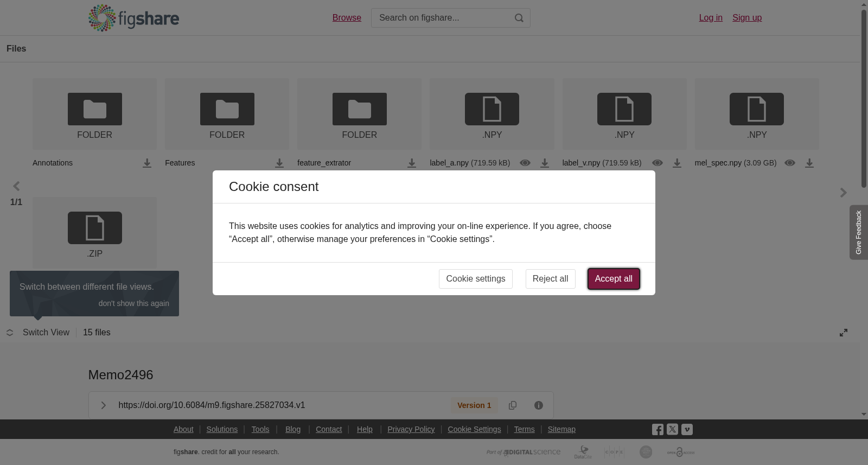The width and height of the screenshot is (868, 465).
Task: Open figshare Vimeo icon
Action: point(687,429)
